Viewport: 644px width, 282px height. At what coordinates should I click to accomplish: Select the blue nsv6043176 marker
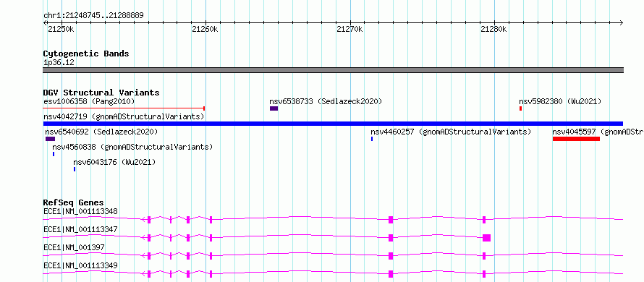(x=75, y=169)
